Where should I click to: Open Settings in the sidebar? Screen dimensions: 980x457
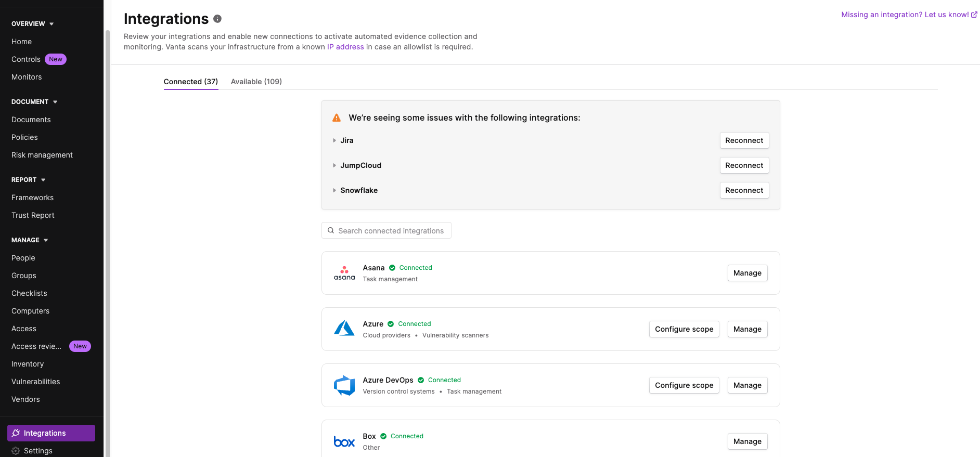click(x=38, y=451)
